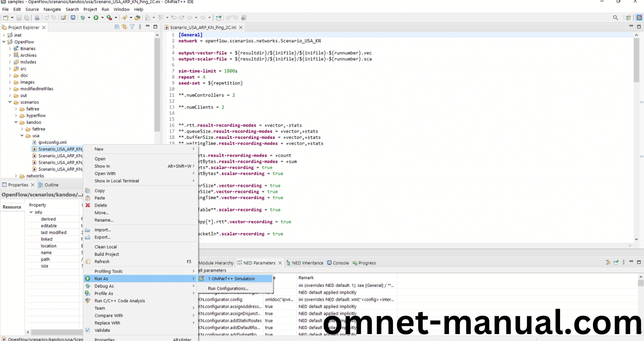Choose Run Configurations... in submenu
Screen dimensions: 644x341
(x=235, y=288)
